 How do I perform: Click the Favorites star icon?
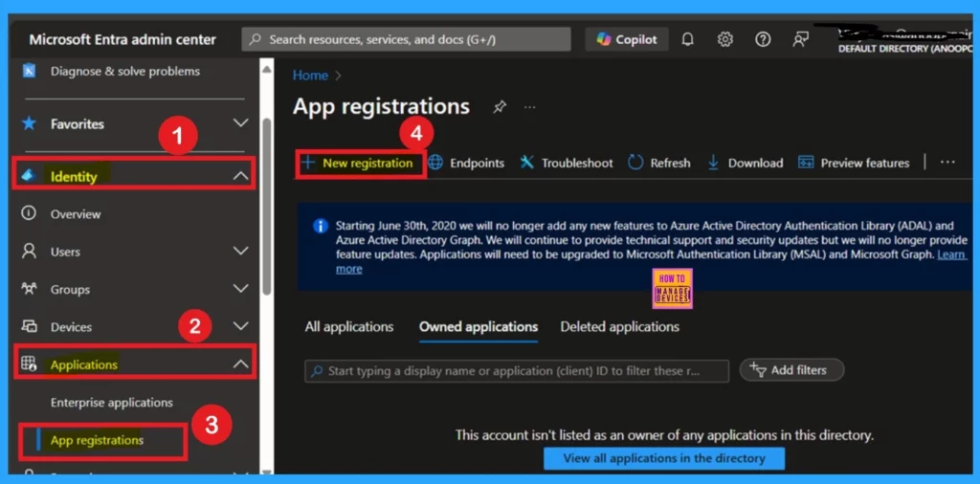click(29, 123)
